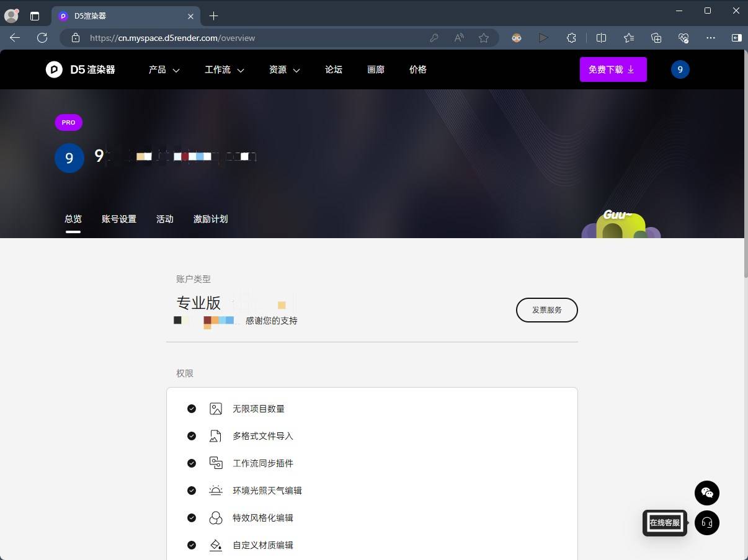The width and height of the screenshot is (748, 560).
Task: Click the D5 渲染器 logo
Action: (81, 69)
